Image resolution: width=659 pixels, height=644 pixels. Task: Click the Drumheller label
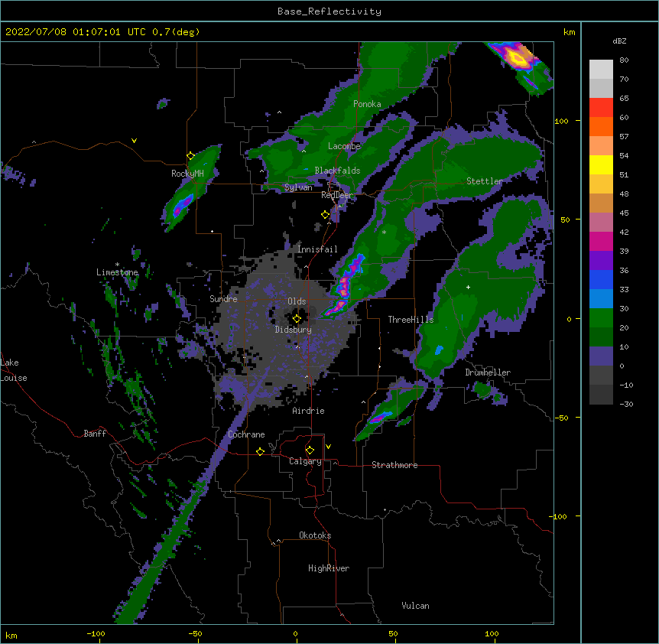(488, 372)
